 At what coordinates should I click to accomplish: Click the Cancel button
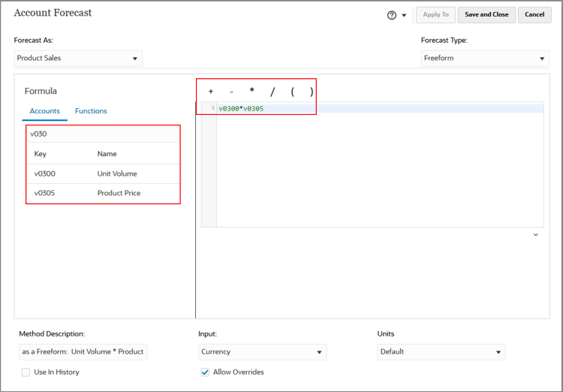tap(534, 15)
